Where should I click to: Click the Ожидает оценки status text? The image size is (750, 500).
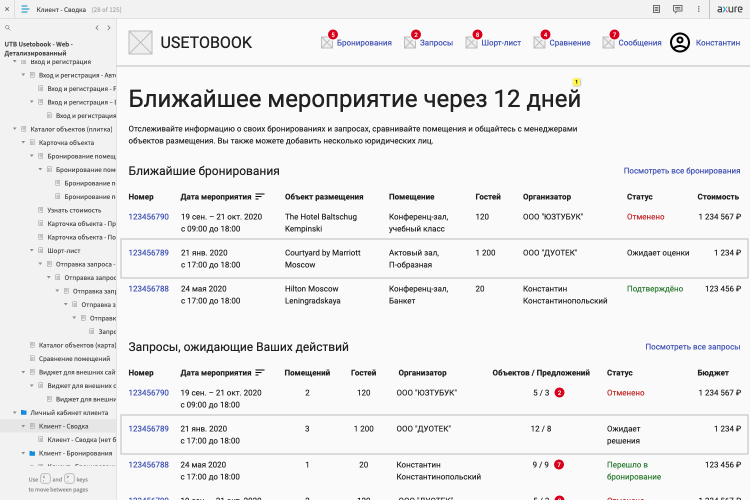pos(658,253)
